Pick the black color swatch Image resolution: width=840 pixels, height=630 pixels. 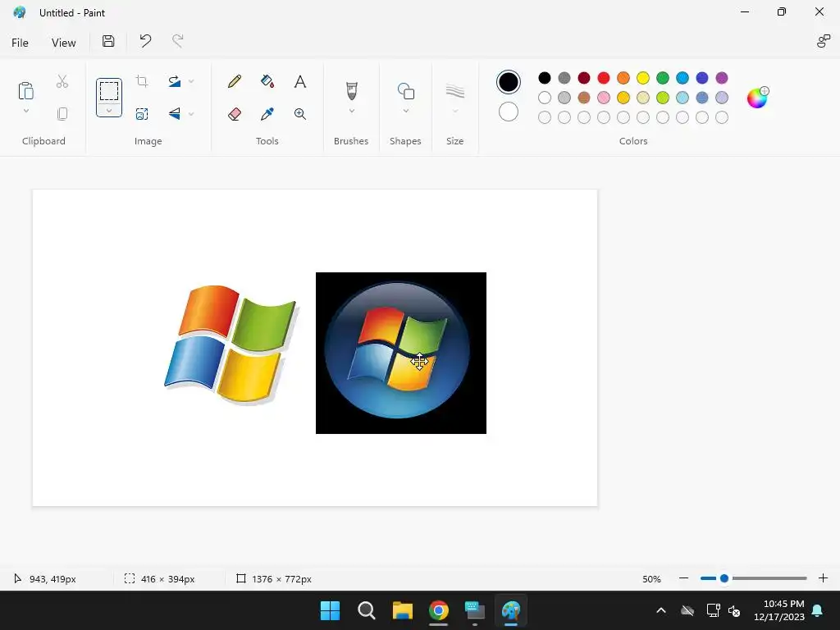(545, 78)
